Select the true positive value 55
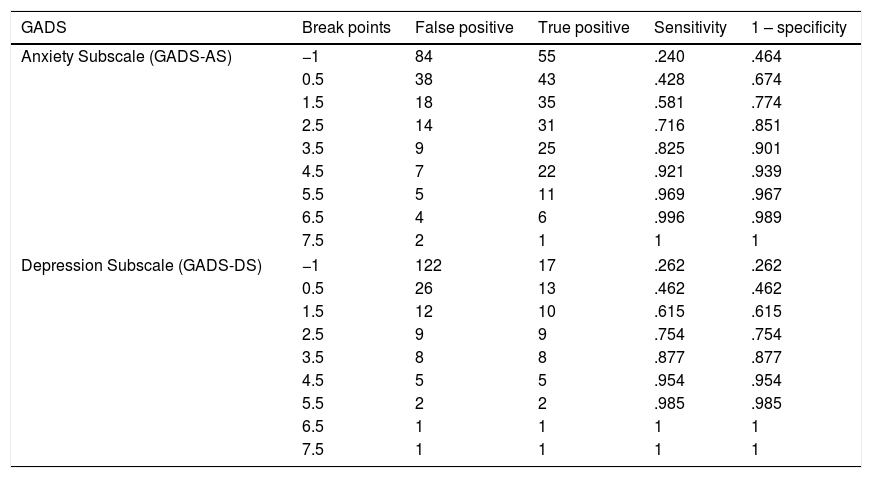The image size is (872, 478). click(546, 57)
